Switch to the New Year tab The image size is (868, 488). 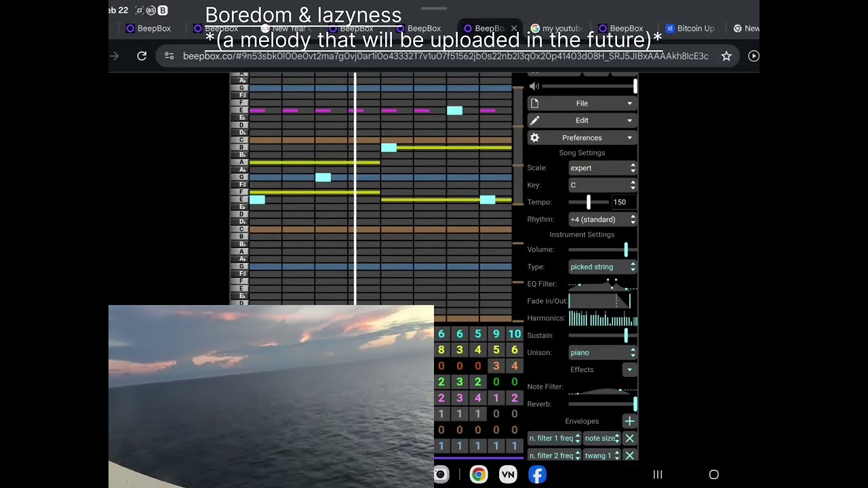285,28
